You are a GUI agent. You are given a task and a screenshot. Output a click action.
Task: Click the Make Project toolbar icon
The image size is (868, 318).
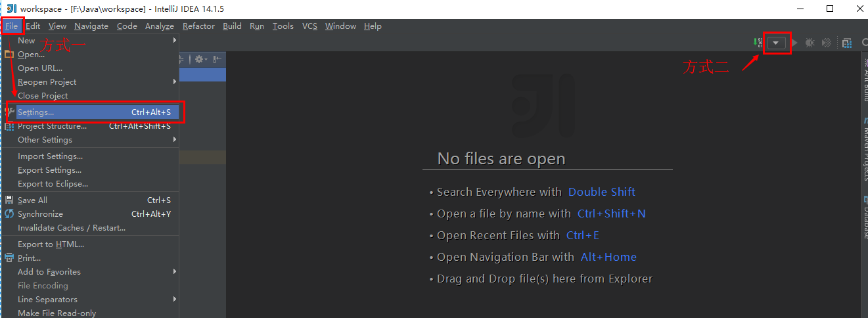coord(758,43)
